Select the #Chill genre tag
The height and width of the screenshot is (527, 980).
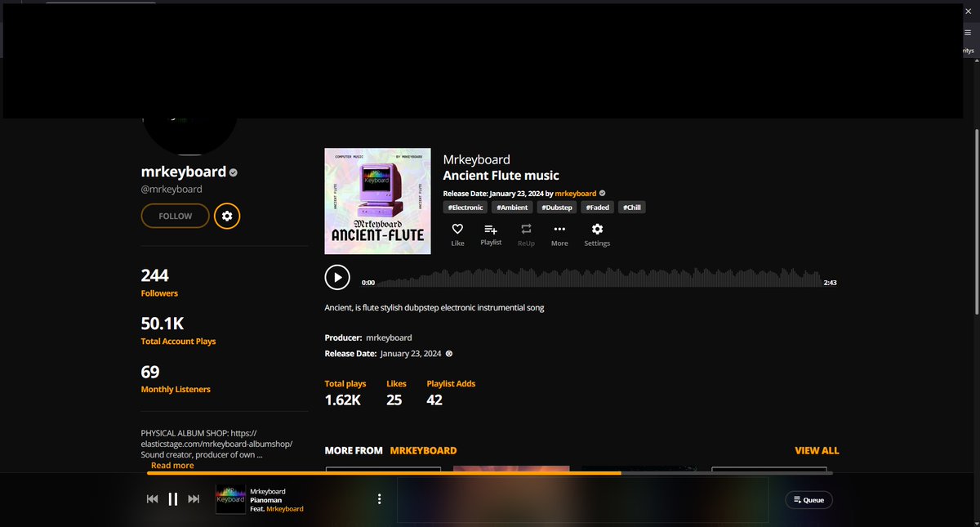click(631, 207)
